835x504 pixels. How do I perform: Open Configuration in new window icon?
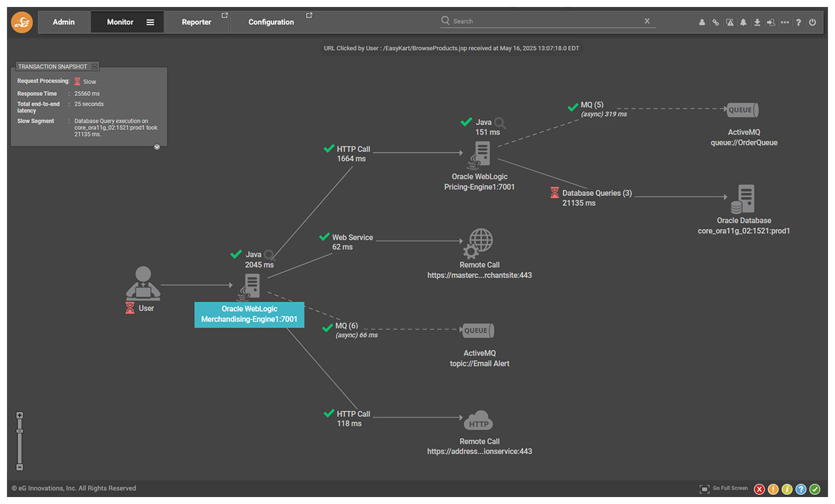[x=309, y=15]
